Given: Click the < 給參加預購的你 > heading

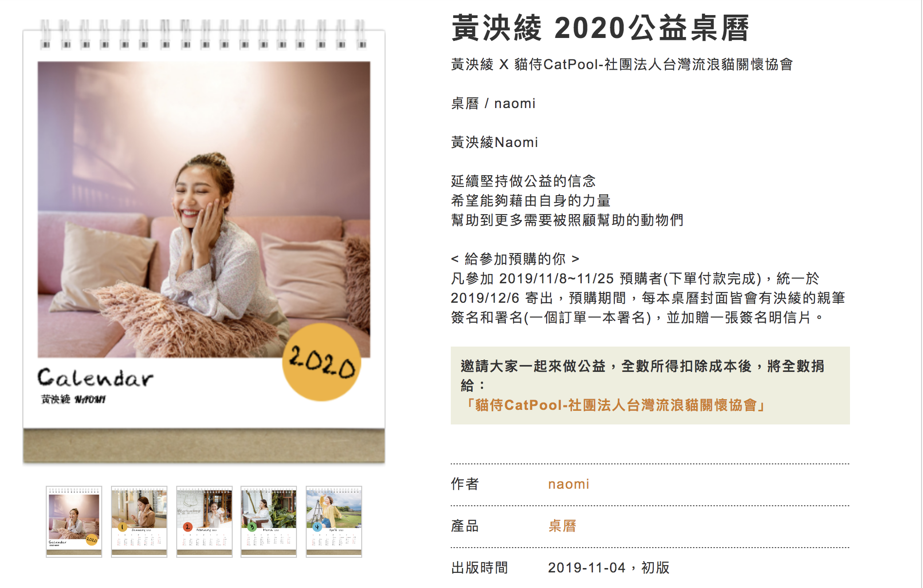Looking at the screenshot, I should pyautogui.click(x=515, y=259).
